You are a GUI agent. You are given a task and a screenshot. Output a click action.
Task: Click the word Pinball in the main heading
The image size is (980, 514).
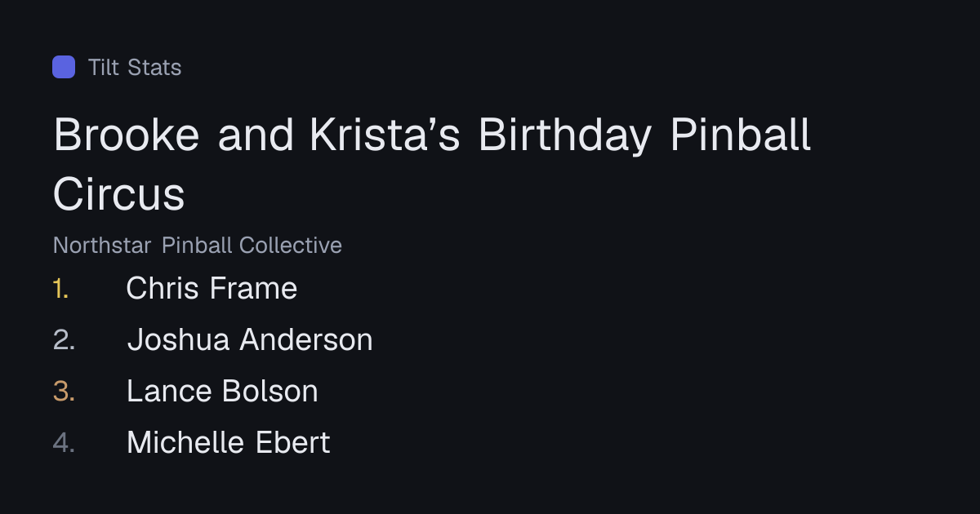click(741, 135)
